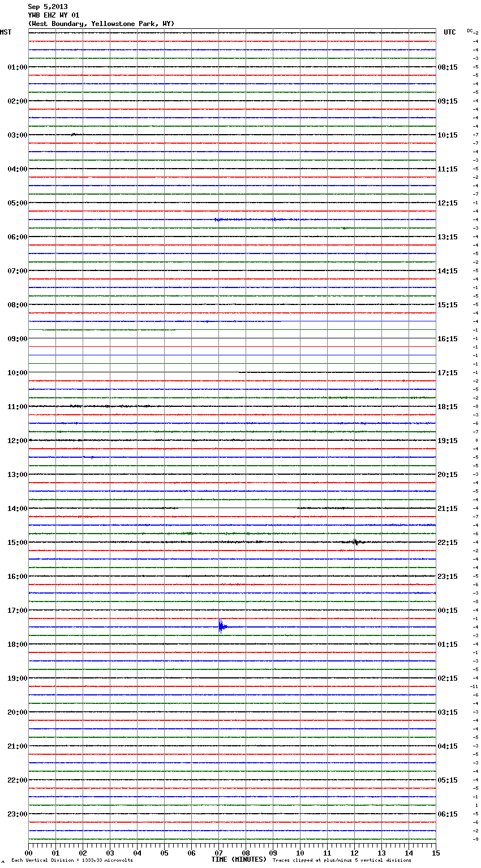
Task: Click the 11:15 UTC label
Action: coord(448,169)
